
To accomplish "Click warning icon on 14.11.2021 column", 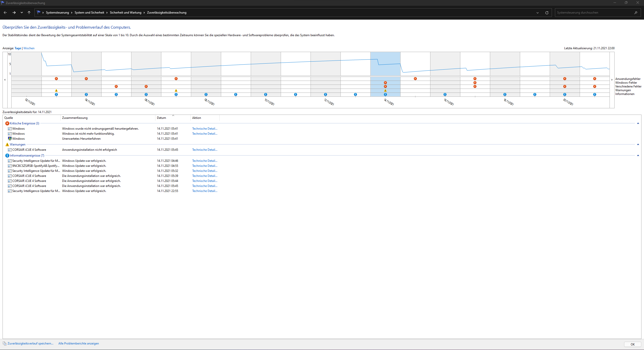I will [x=385, y=90].
